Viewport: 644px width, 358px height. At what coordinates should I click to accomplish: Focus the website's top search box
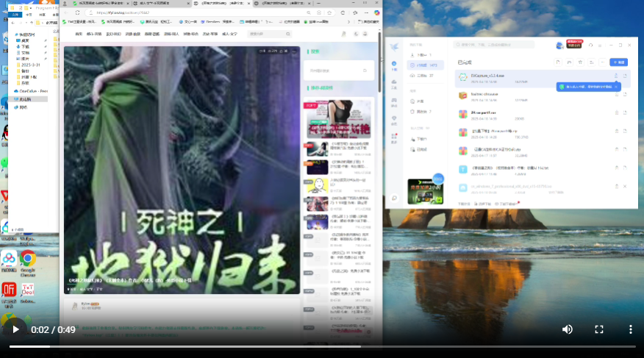pos(269,34)
